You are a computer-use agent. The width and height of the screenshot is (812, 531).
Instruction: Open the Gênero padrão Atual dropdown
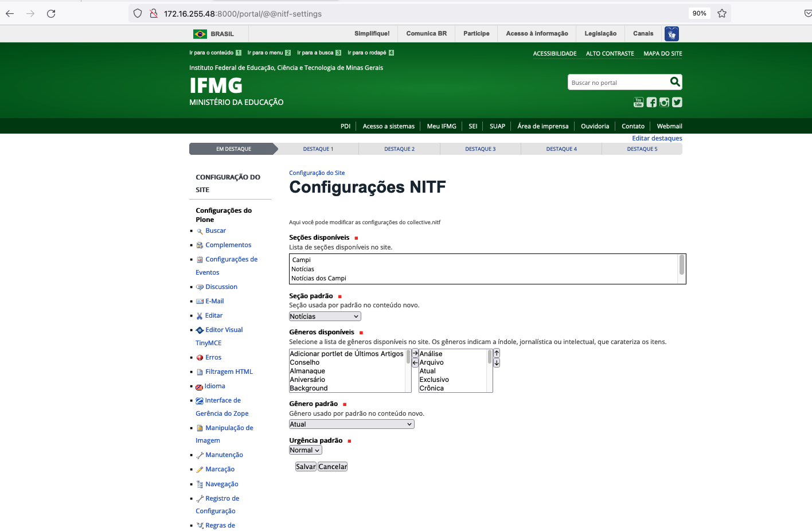click(x=351, y=424)
